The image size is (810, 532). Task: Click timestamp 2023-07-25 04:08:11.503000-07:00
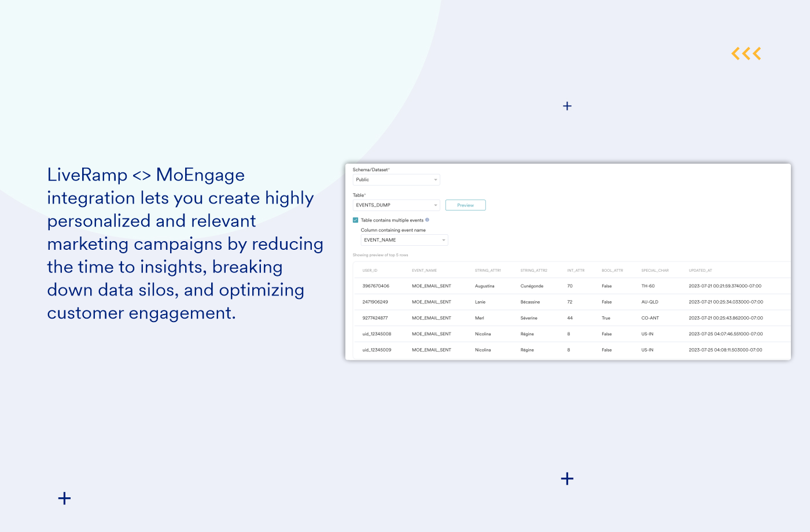tap(726, 350)
